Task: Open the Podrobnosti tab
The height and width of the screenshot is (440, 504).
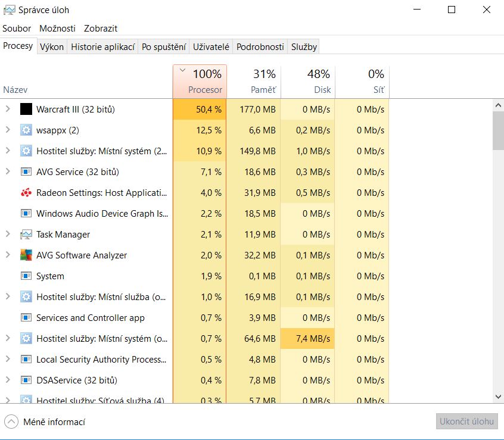Action: 260,47
